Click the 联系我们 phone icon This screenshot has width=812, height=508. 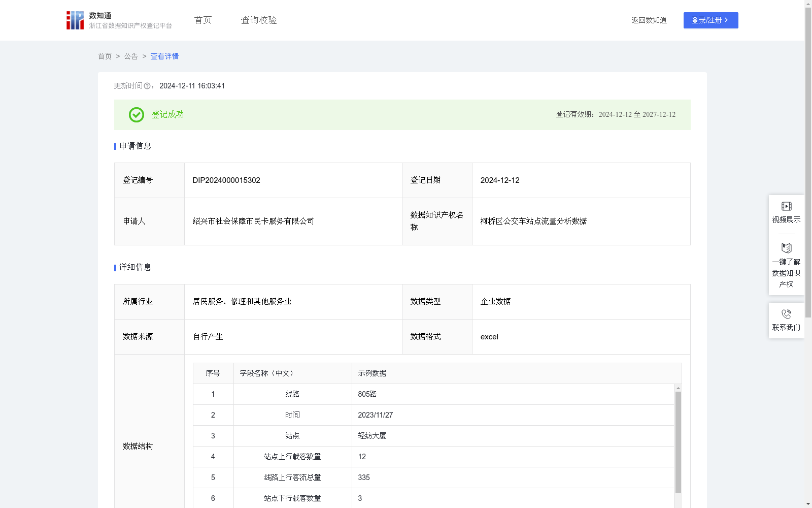click(786, 314)
